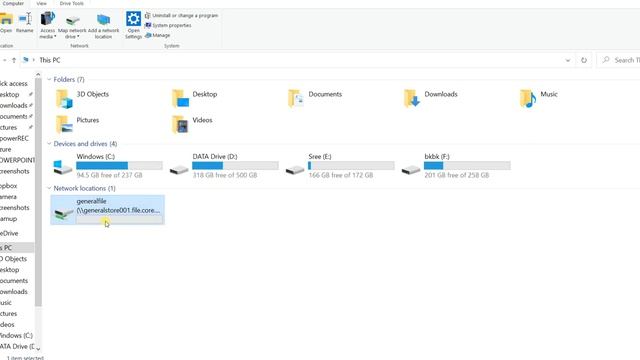Viewport: 640px width, 360px height.
Task: Open Music in navigation tree
Action: click(x=6, y=303)
